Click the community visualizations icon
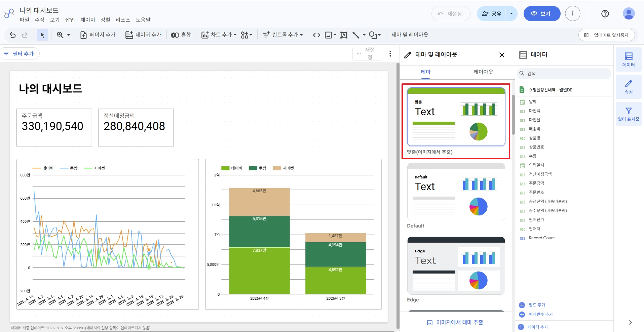The height and width of the screenshot is (332, 644). pos(244,35)
